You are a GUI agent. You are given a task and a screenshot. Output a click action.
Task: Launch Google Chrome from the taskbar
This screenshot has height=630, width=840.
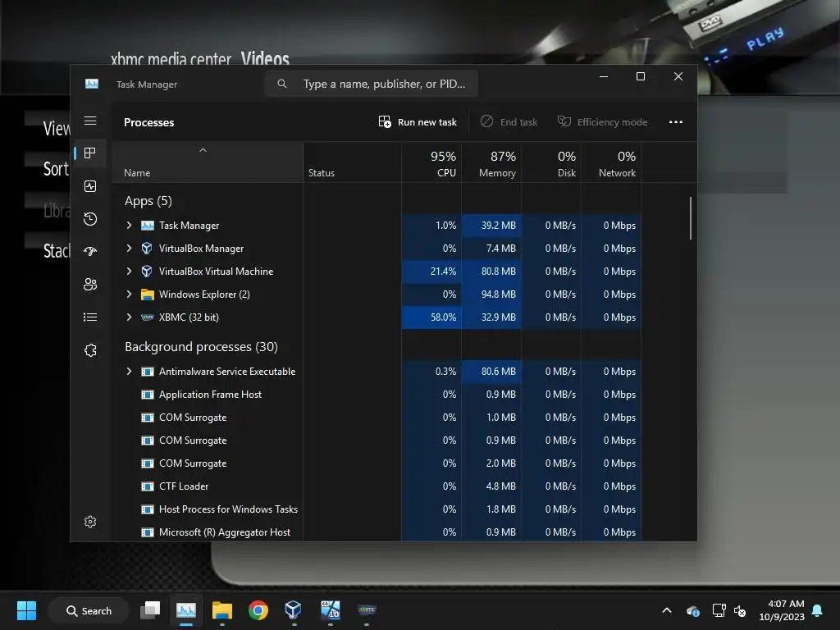[258, 610]
